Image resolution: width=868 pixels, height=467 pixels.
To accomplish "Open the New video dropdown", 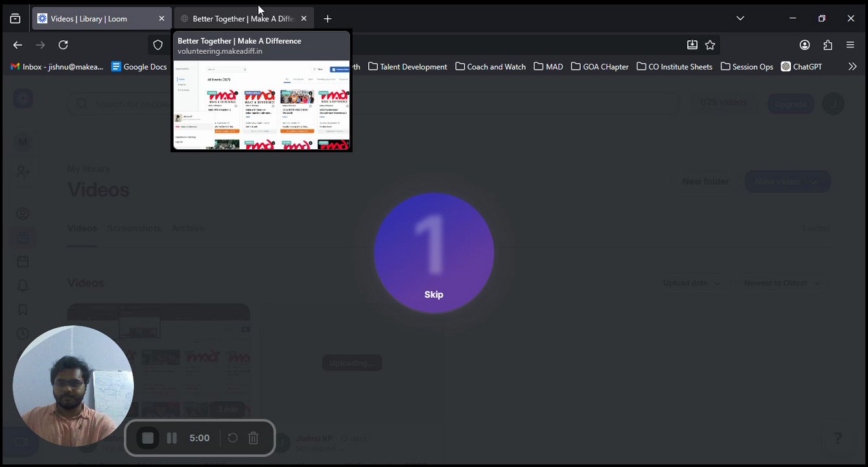I will coord(788,182).
